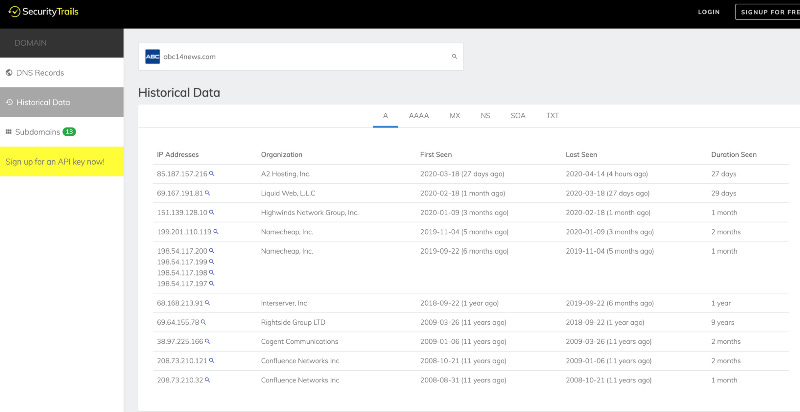
Task: Click magnifier icon next to 85.187.157.216
Action: pos(212,174)
